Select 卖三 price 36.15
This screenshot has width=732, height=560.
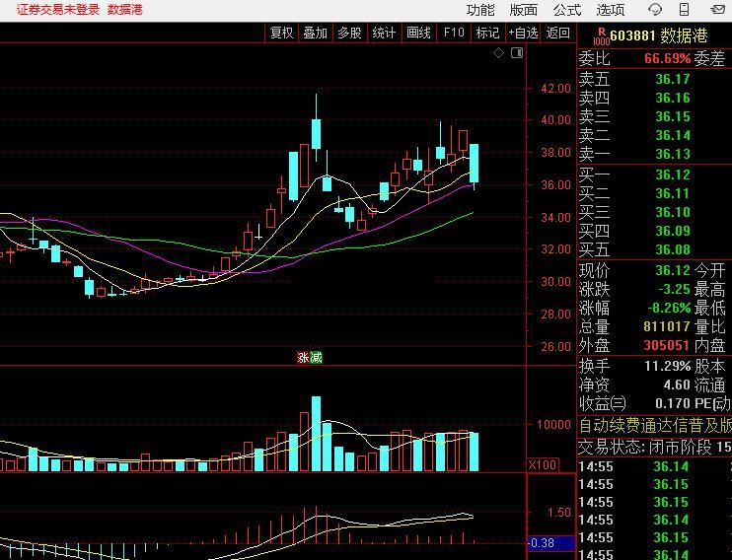click(x=672, y=116)
